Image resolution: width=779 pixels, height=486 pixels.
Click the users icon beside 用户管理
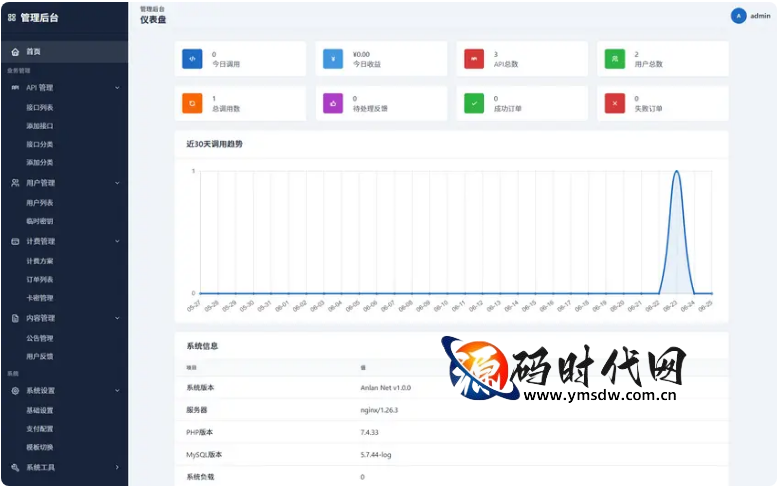click(15, 183)
